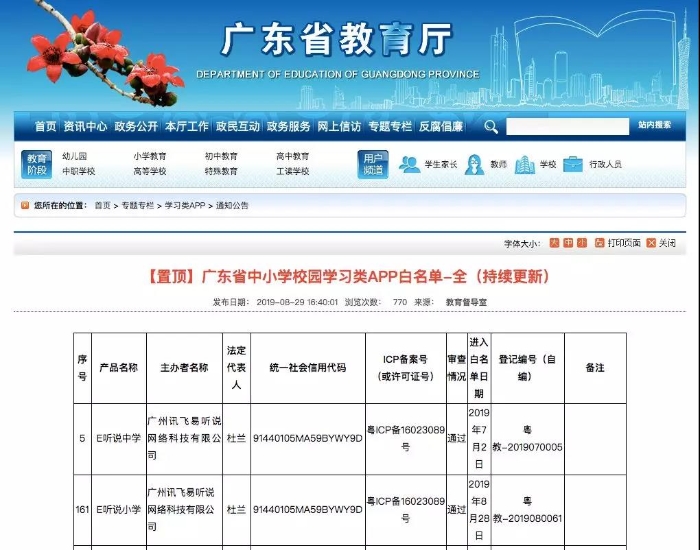The height and width of the screenshot is (550, 700).
Task: Click the close page X icon
Action: tap(651, 243)
